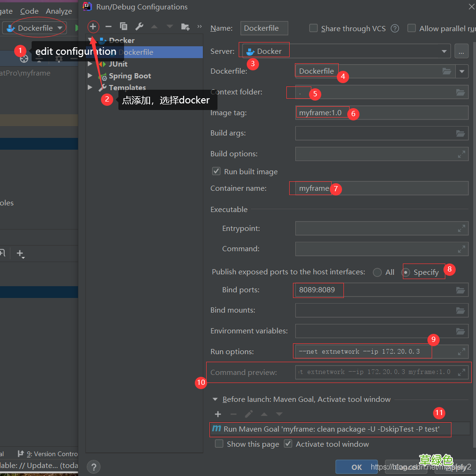Enable Share through VCS checkbox
Image resolution: width=476 pixels, height=476 pixels.
coord(313,28)
